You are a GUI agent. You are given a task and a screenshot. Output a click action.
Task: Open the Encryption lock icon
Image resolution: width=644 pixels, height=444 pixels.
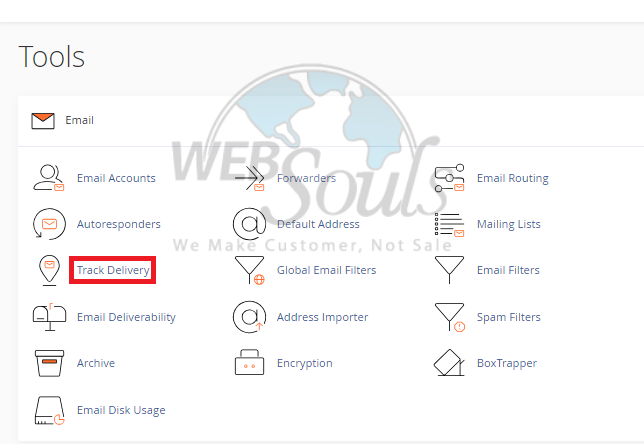tap(249, 362)
